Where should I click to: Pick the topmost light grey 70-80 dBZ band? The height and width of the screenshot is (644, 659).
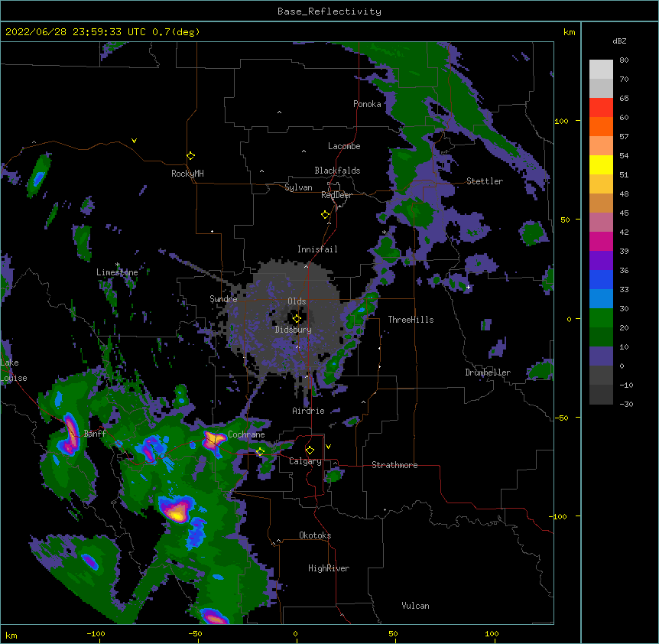point(601,69)
